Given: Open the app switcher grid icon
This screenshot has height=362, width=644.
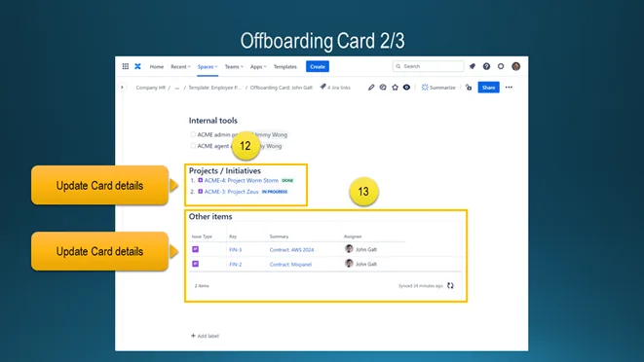Looking at the screenshot, I should click(x=126, y=66).
